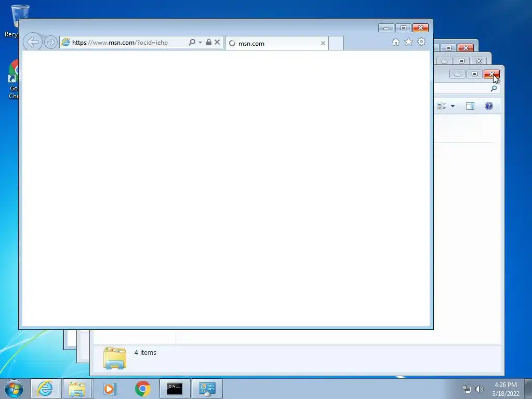Open the address bar autocomplete dropdown
Screen dimensions: 532x399
click(200, 43)
